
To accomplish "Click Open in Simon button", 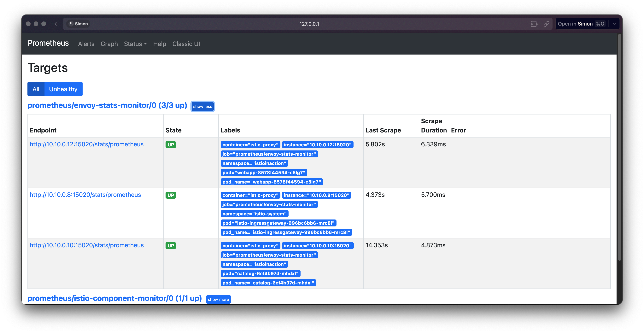I will point(581,24).
